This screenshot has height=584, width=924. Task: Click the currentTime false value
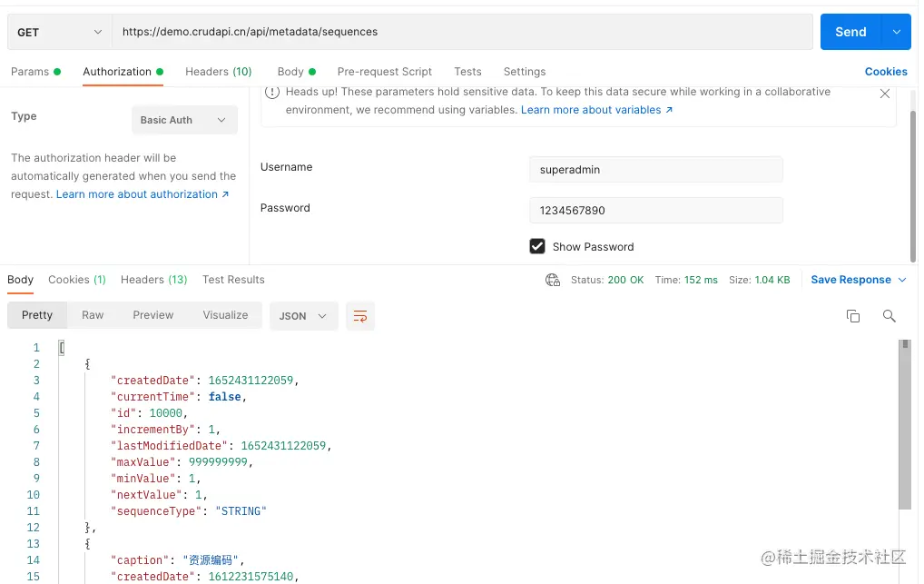[x=224, y=397]
